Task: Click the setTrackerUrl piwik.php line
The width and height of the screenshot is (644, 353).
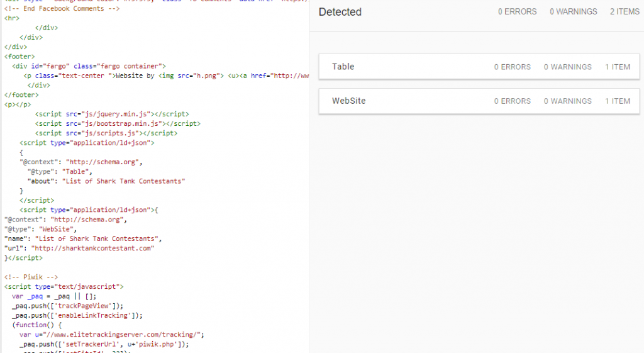Action: [104, 344]
